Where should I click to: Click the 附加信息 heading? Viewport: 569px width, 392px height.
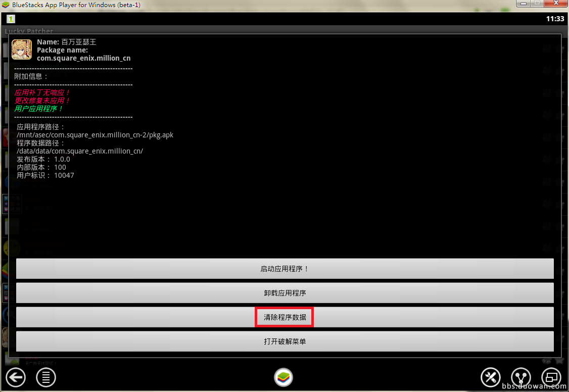pyautogui.click(x=31, y=76)
